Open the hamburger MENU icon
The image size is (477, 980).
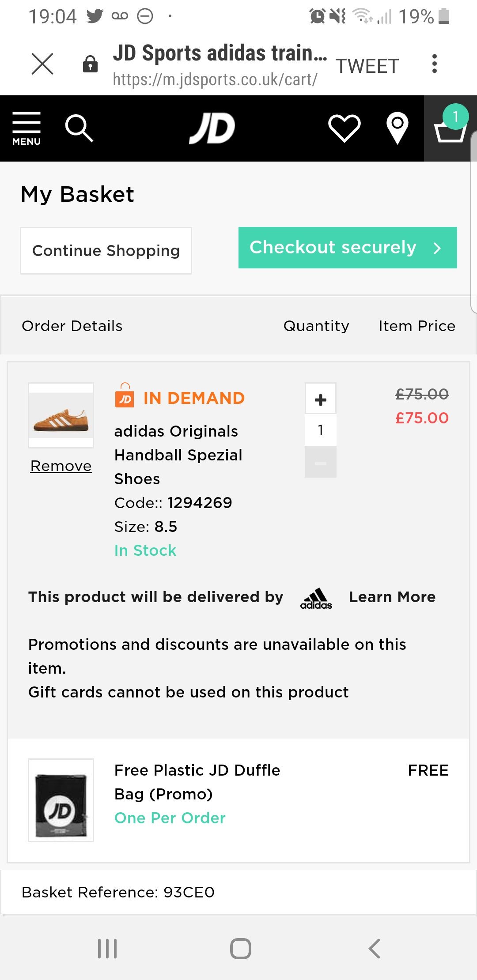point(26,128)
